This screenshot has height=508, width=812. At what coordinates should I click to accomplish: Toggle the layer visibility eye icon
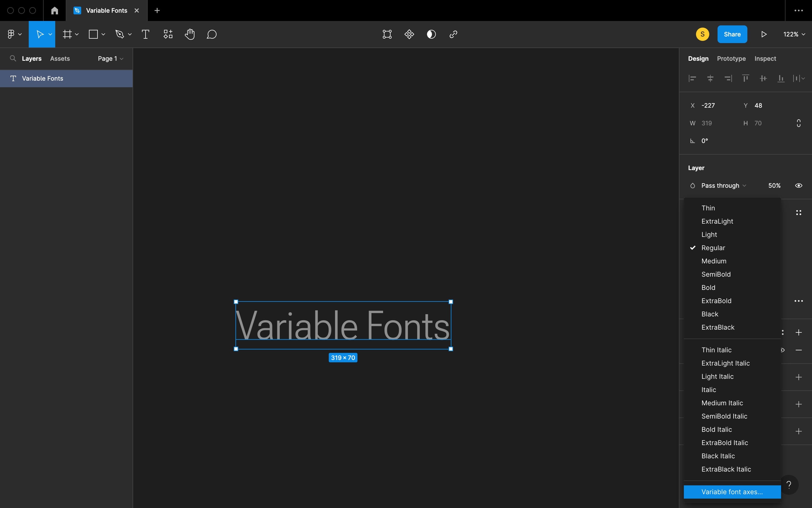coord(798,185)
